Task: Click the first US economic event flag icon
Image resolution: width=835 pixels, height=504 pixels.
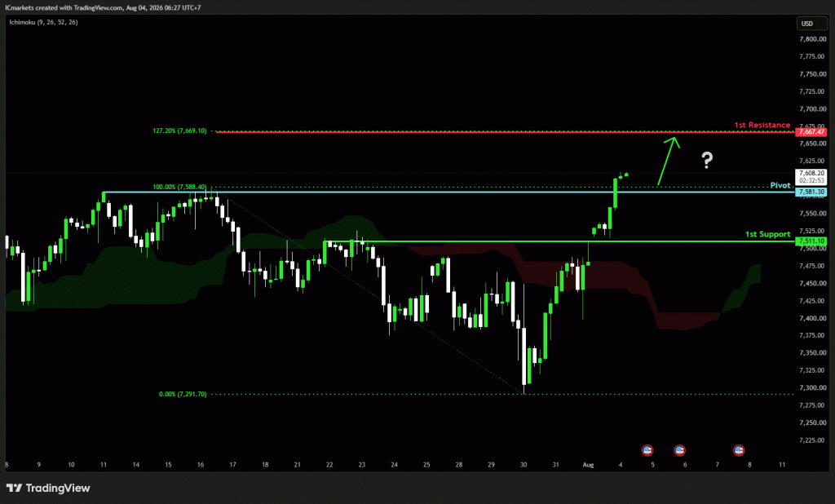Action: point(647,450)
